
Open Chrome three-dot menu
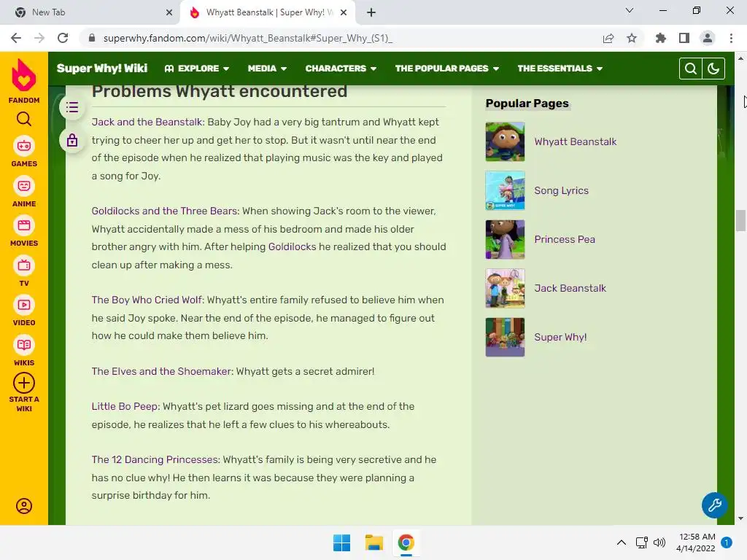pyautogui.click(x=731, y=38)
